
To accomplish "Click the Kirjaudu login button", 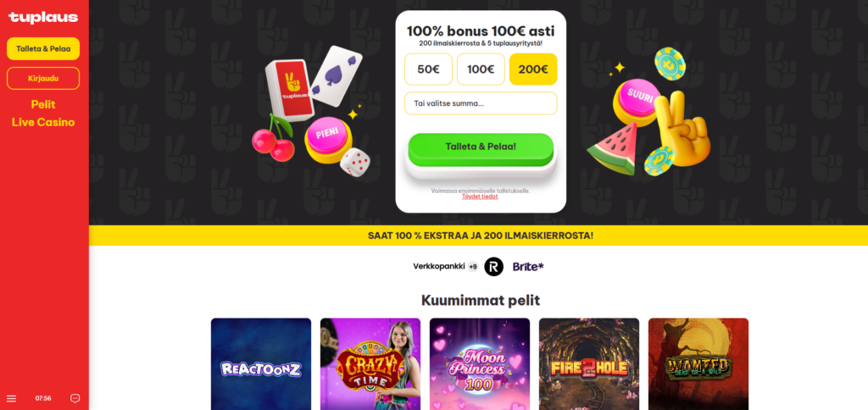I will [43, 78].
